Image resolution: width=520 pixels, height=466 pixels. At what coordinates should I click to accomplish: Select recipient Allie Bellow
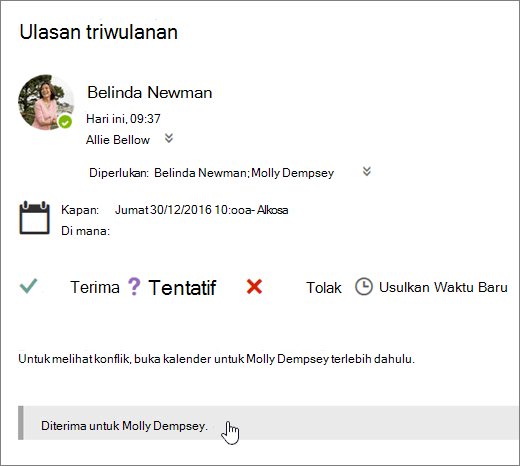(118, 140)
